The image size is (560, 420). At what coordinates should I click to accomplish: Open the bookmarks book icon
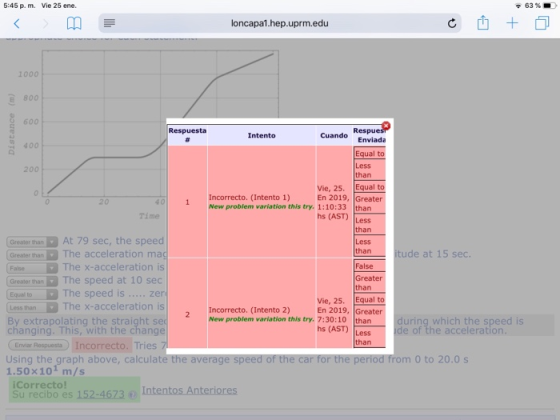[74, 24]
